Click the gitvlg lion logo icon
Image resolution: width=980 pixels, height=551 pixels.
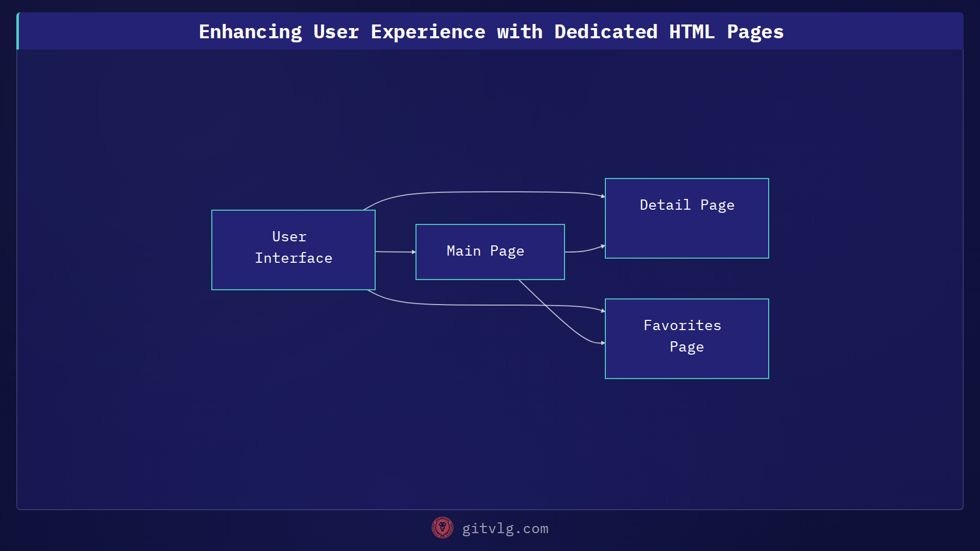[x=443, y=528]
